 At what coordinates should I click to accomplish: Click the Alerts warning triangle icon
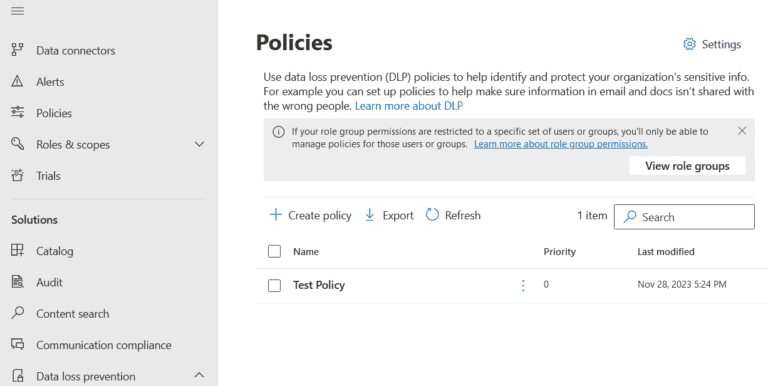[x=18, y=81]
